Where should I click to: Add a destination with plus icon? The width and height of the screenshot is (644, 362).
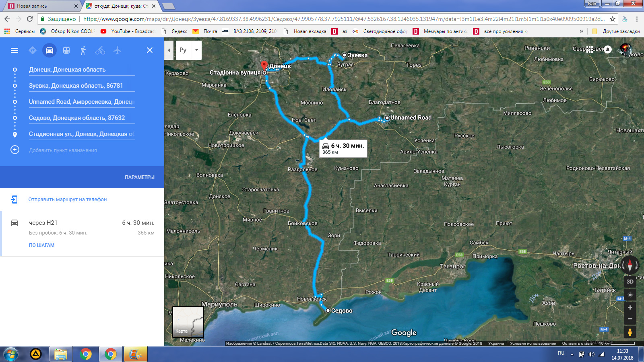(15, 150)
